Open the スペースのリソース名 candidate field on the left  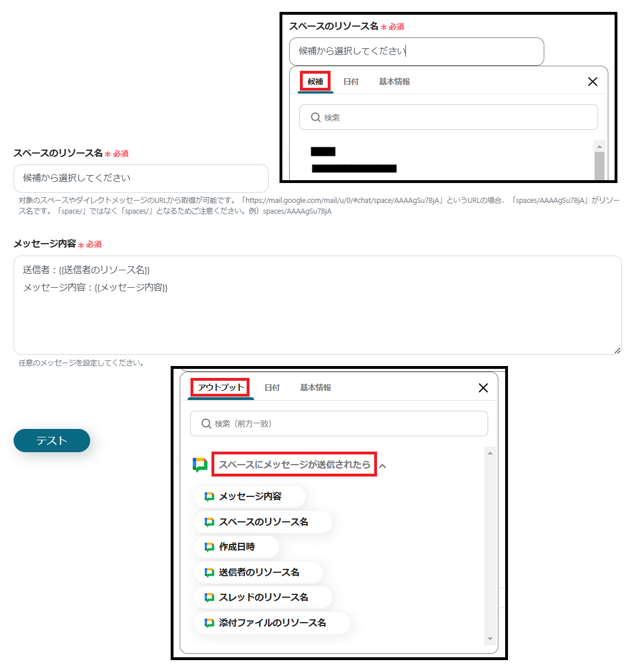141,178
